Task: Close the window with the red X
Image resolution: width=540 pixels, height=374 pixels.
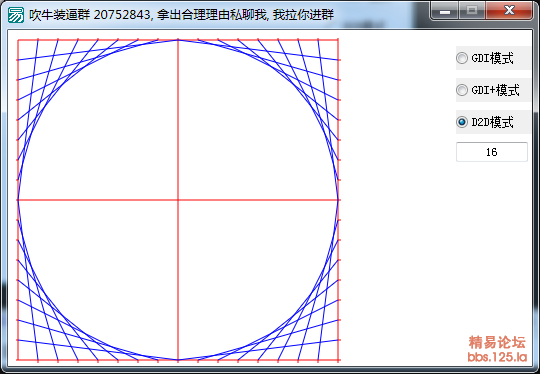Action: (x=509, y=10)
